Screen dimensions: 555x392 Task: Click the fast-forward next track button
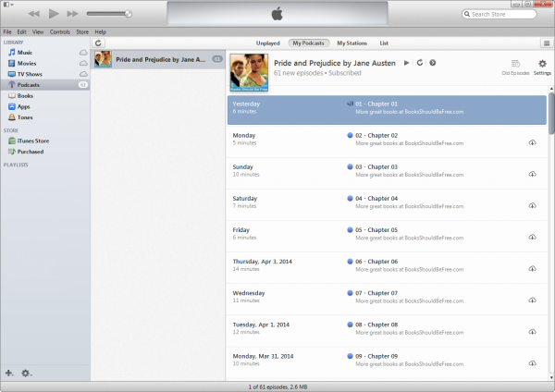pyautogui.click(x=72, y=14)
